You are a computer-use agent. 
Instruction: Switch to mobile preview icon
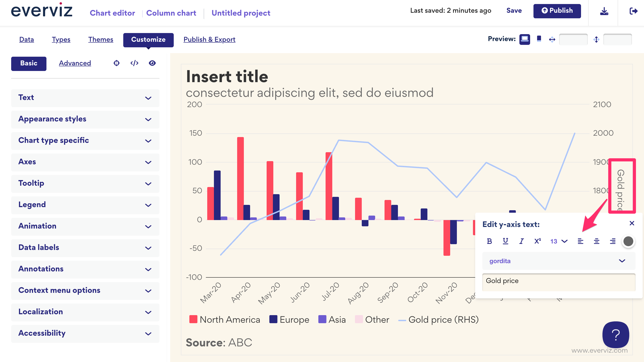(539, 39)
